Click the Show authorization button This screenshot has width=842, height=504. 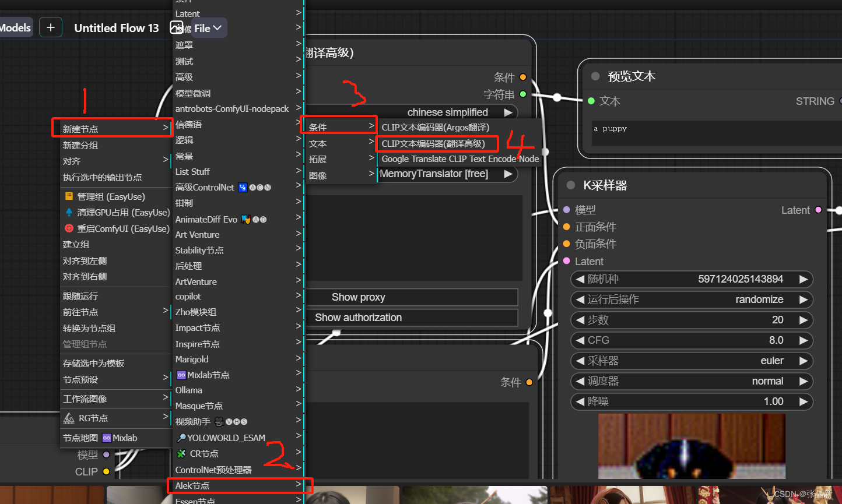412,318
